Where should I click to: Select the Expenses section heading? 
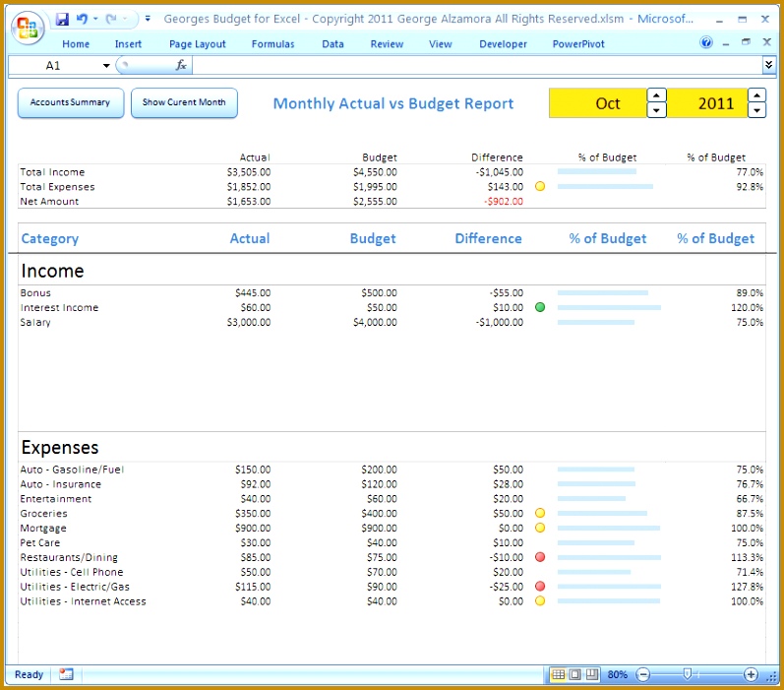tap(60, 447)
